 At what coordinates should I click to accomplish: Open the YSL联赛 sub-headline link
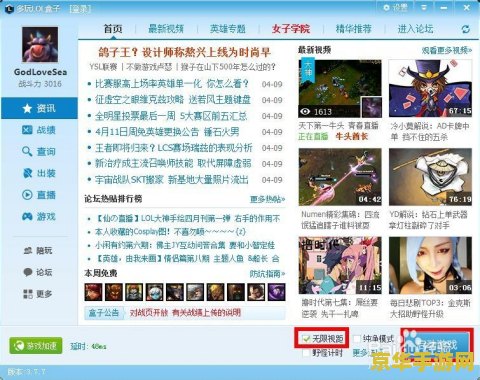click(103, 67)
